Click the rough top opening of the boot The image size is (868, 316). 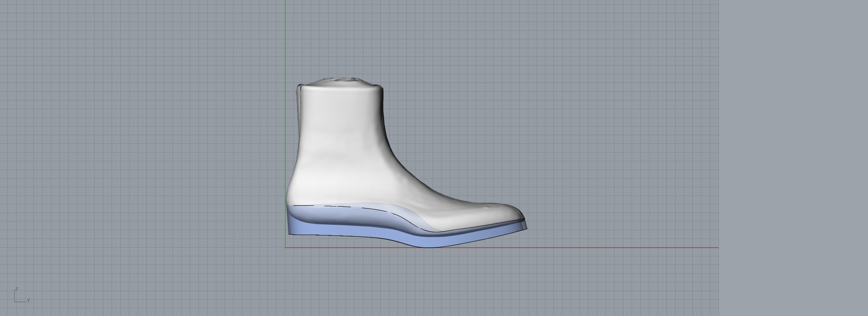point(339,81)
